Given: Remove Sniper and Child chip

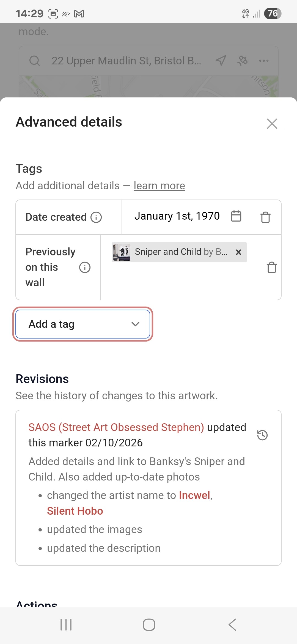Looking at the screenshot, I should point(238,252).
